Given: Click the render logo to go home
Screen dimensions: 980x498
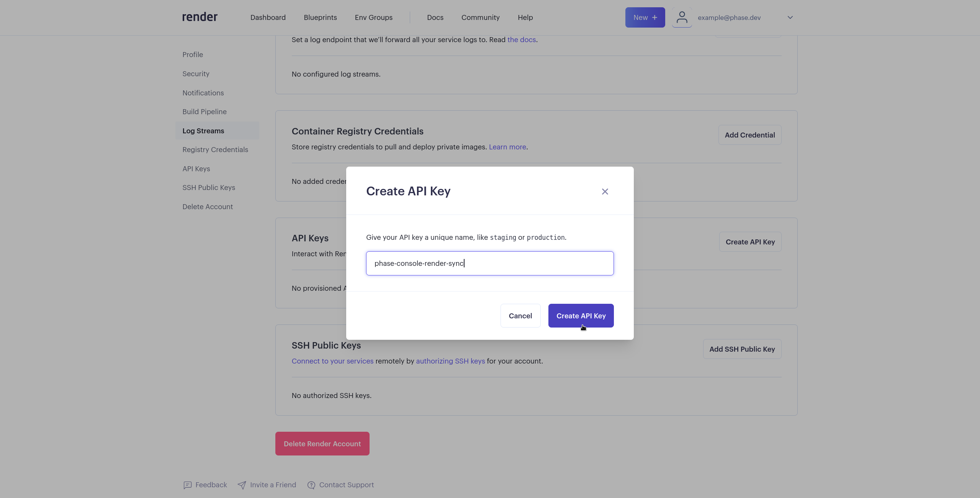Looking at the screenshot, I should coord(199,17).
